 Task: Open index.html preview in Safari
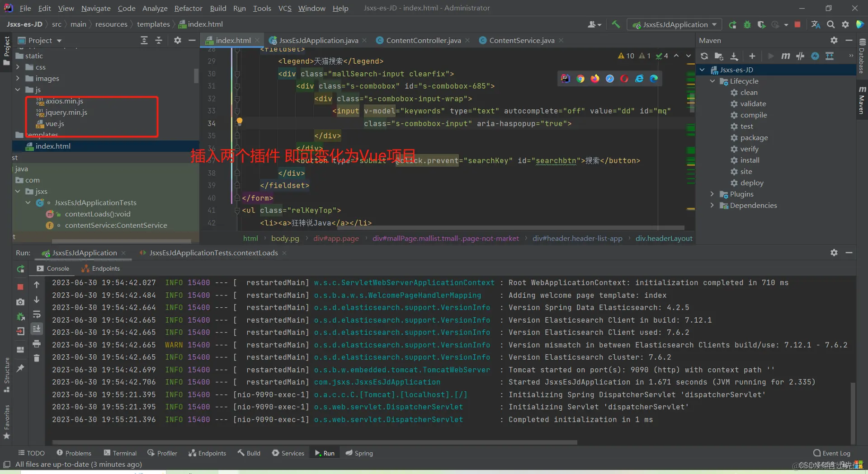pyautogui.click(x=610, y=79)
